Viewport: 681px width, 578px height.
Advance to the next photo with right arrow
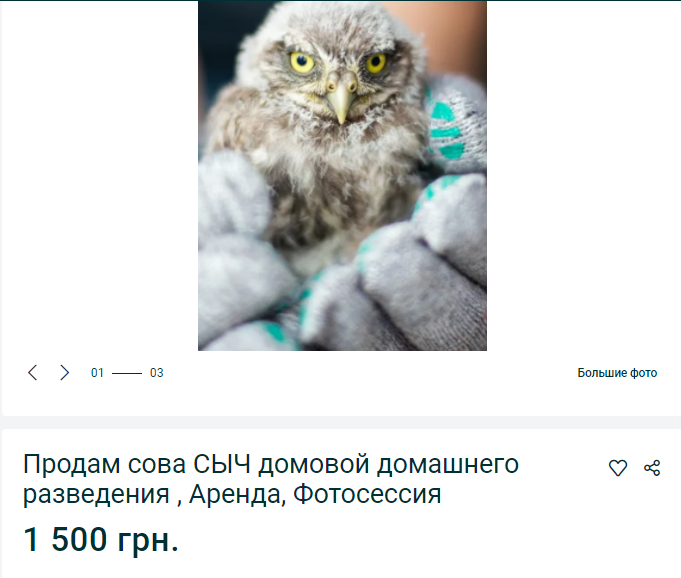64,373
